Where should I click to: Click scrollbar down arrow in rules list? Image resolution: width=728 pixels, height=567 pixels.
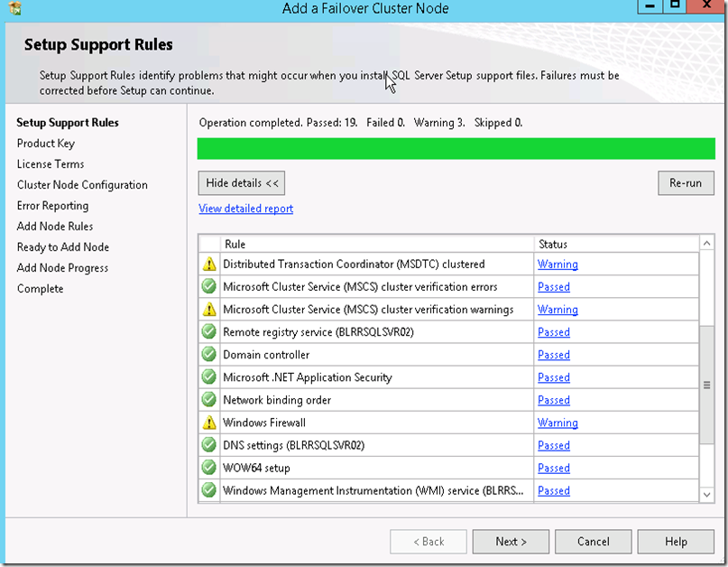(706, 495)
